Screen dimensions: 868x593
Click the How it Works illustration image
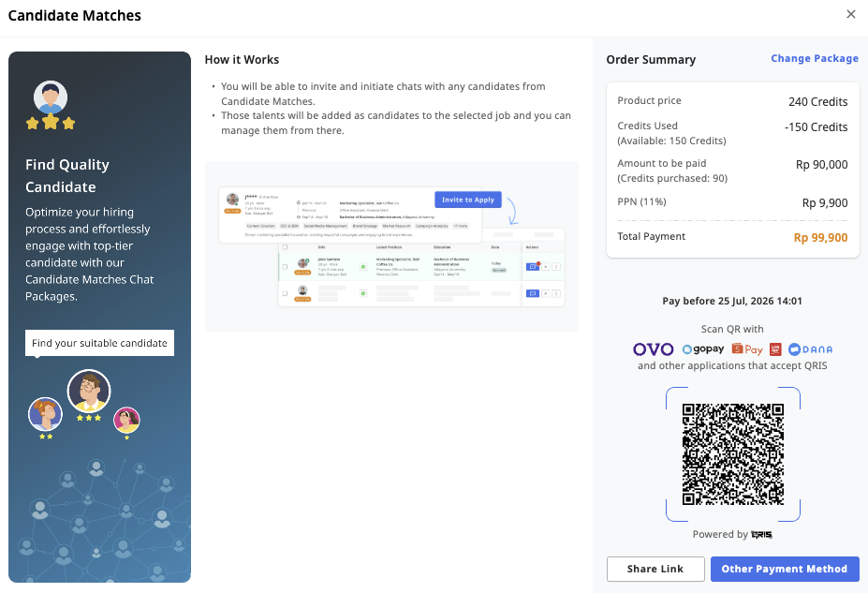pyautogui.click(x=391, y=247)
